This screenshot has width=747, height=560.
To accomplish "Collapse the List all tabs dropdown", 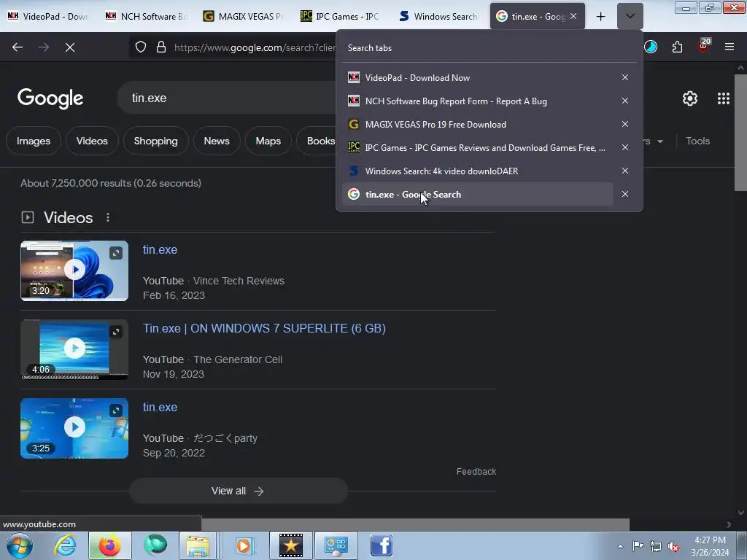I will click(x=630, y=16).
